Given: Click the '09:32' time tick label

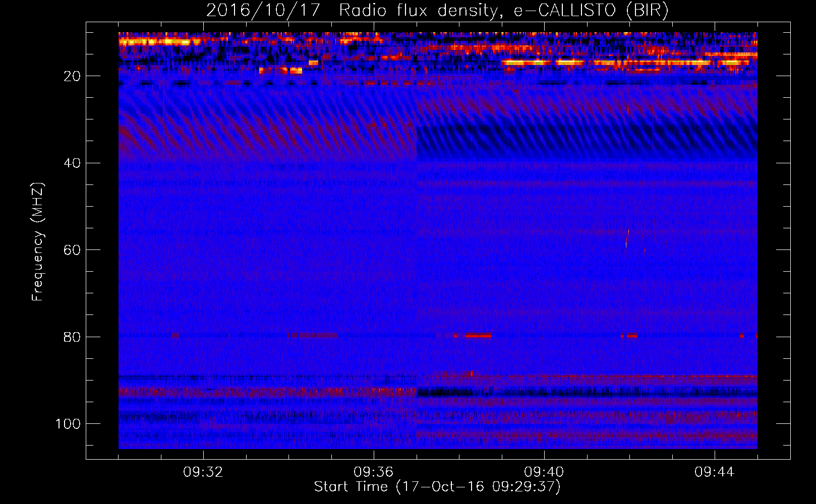Looking at the screenshot, I should point(203,472).
